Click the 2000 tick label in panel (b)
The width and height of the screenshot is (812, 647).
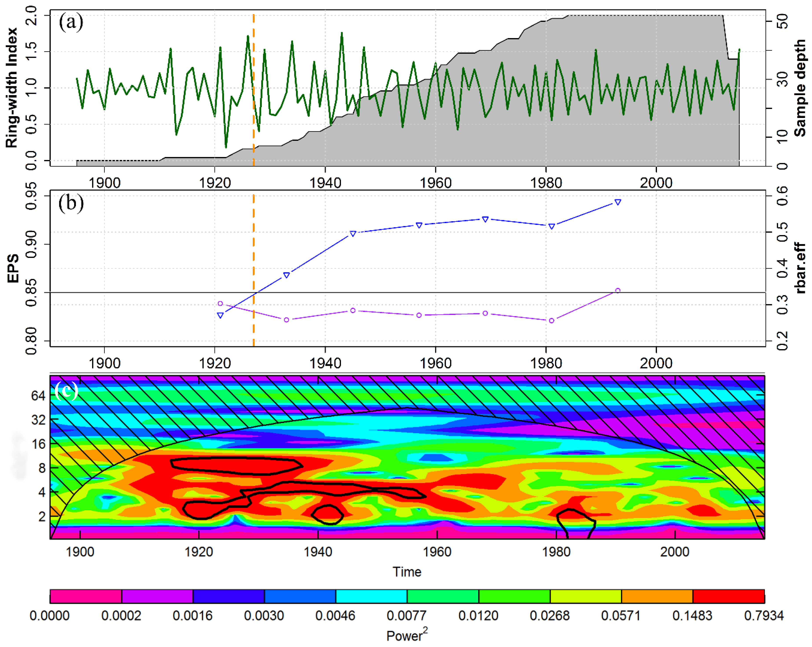click(x=656, y=364)
